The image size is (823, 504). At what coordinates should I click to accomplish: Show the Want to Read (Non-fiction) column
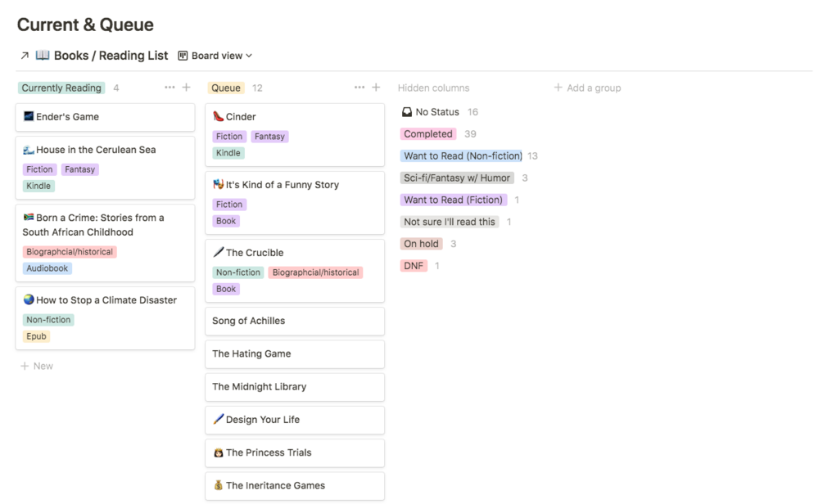(462, 156)
